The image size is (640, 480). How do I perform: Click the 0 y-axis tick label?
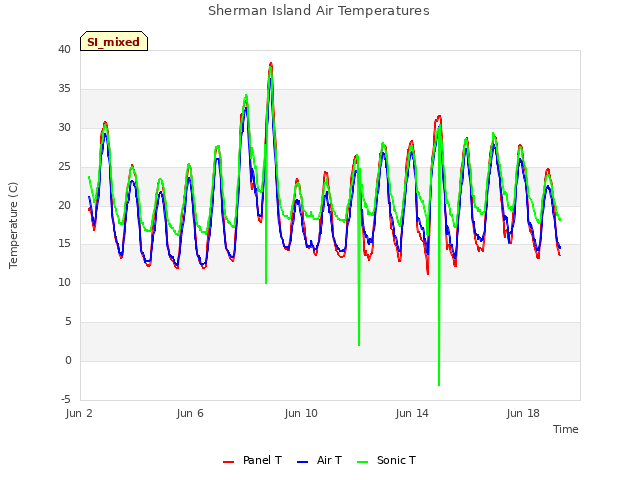tap(68, 360)
